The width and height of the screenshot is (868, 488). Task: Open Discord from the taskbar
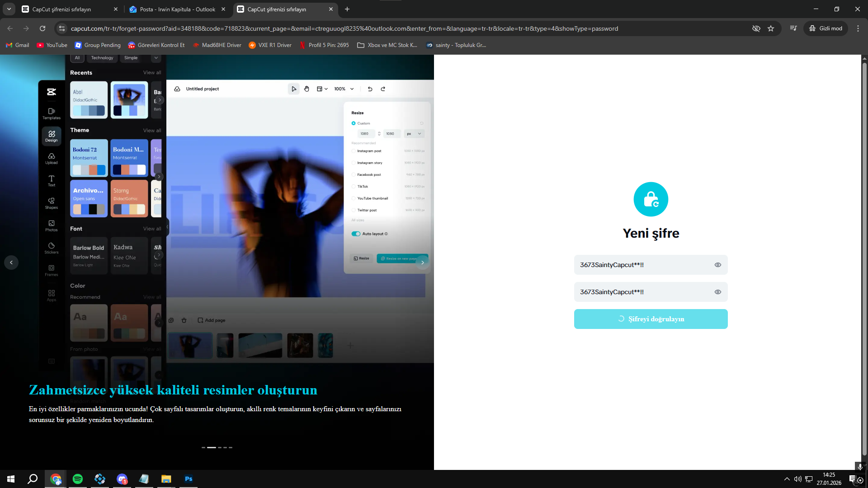pyautogui.click(x=122, y=479)
